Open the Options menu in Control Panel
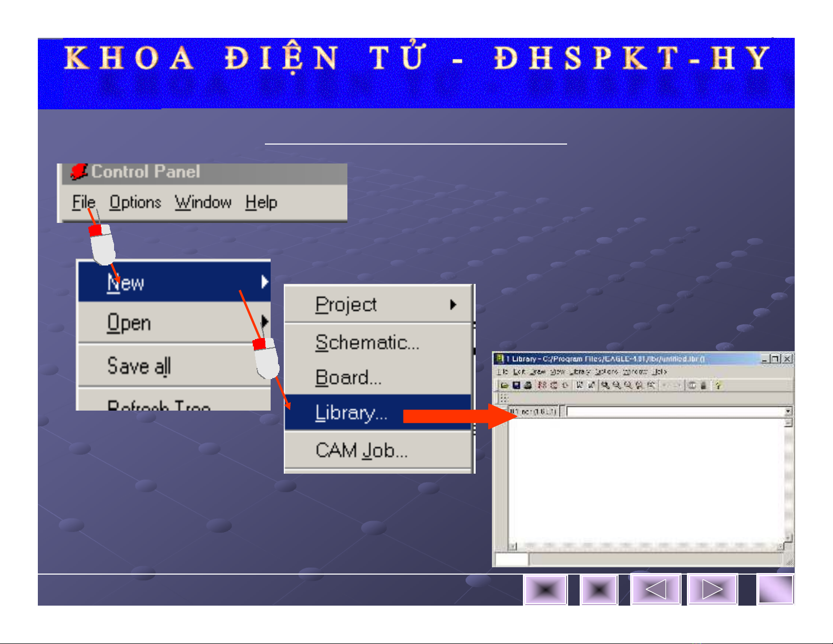Image resolution: width=833 pixels, height=644 pixels. (x=135, y=202)
